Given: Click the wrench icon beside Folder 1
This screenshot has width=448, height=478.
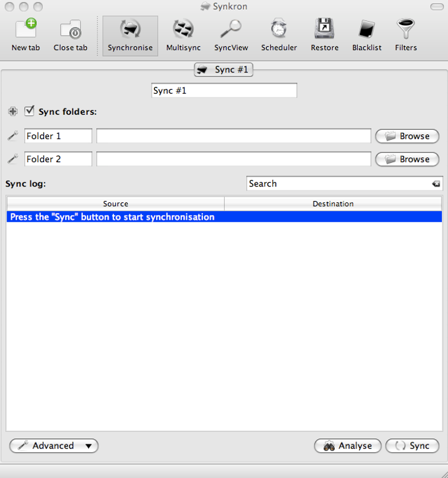Looking at the screenshot, I should (13, 136).
